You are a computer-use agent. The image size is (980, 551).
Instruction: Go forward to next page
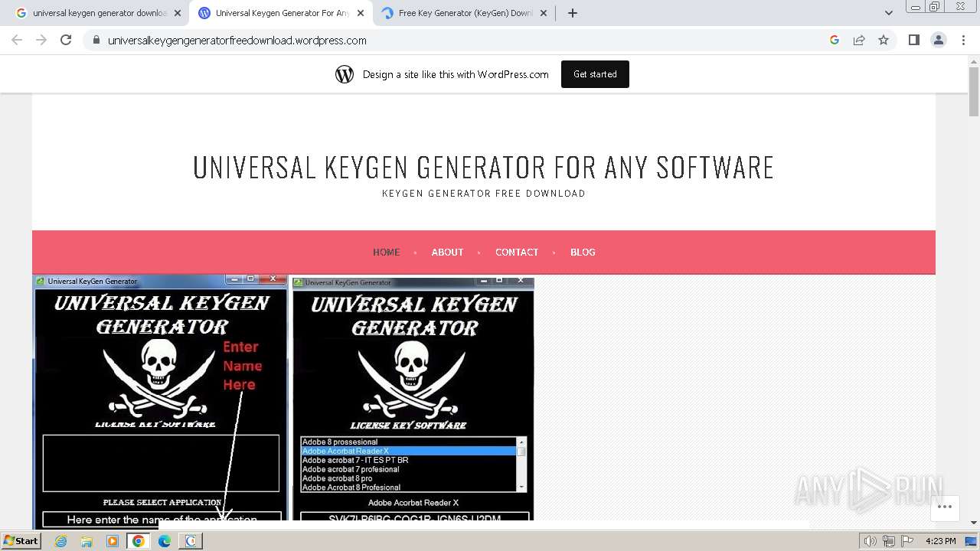(41, 40)
